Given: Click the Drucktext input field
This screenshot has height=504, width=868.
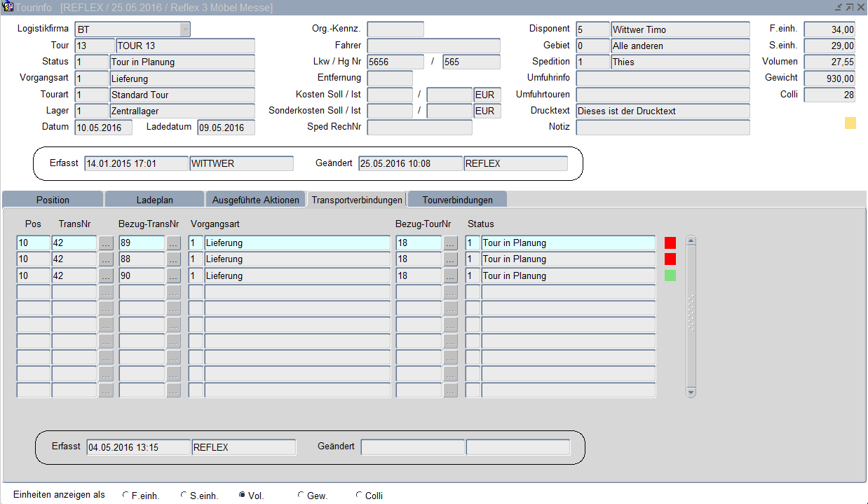Looking at the screenshot, I should click(663, 111).
